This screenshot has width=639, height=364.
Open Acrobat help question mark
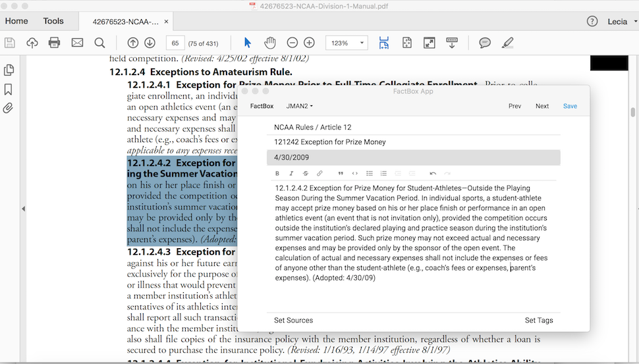[592, 21]
